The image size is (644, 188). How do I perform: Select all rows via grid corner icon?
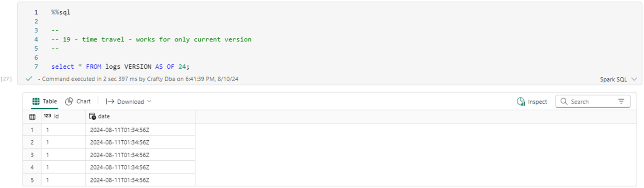pyautogui.click(x=32, y=116)
